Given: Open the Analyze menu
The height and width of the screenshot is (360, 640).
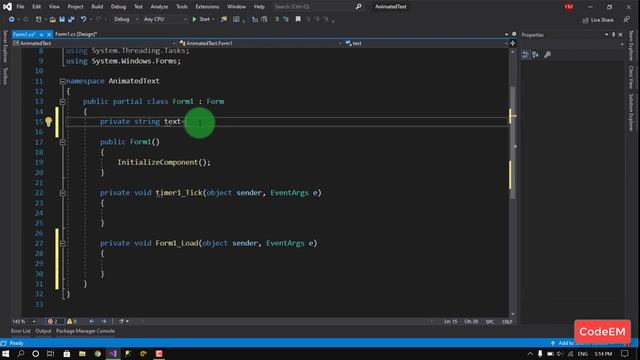Looking at the screenshot, I should [x=159, y=7].
